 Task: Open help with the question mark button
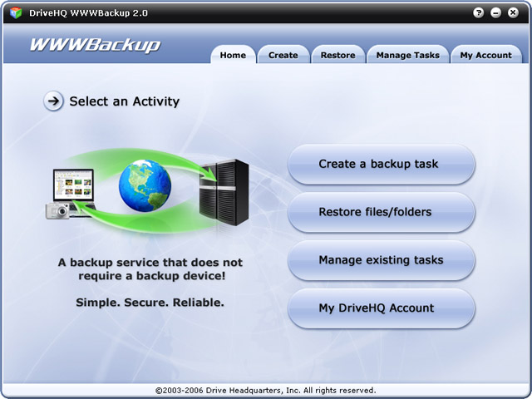click(x=479, y=12)
